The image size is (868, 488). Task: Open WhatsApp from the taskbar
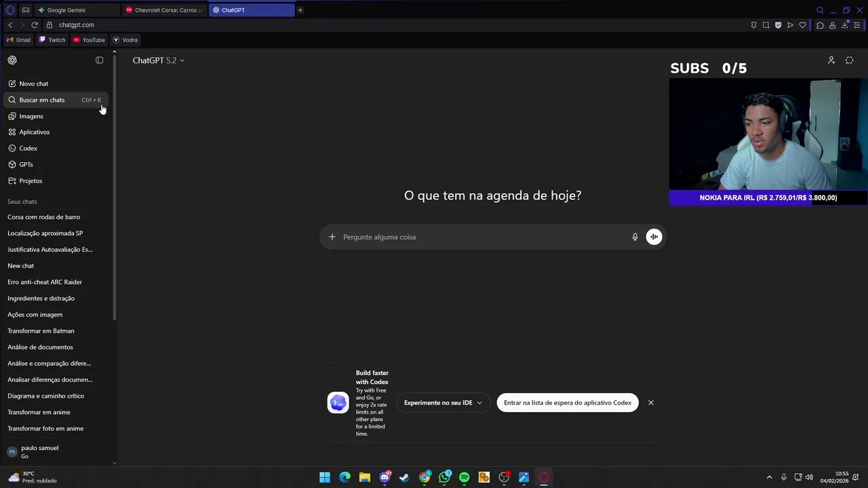444,477
